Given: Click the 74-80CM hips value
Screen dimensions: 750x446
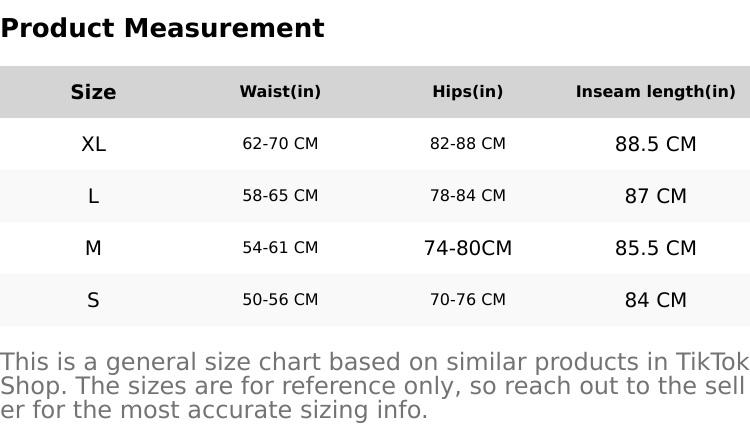Looking at the screenshot, I should point(467,248).
